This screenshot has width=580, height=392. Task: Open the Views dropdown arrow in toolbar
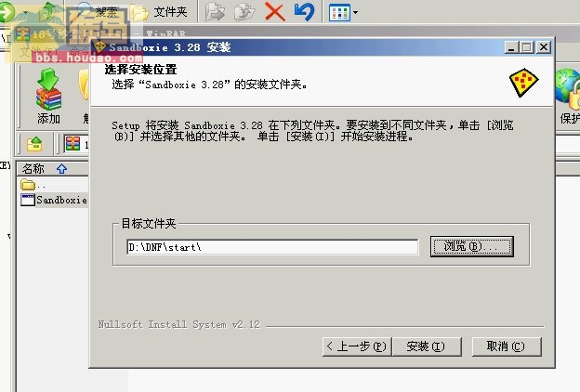pos(355,12)
